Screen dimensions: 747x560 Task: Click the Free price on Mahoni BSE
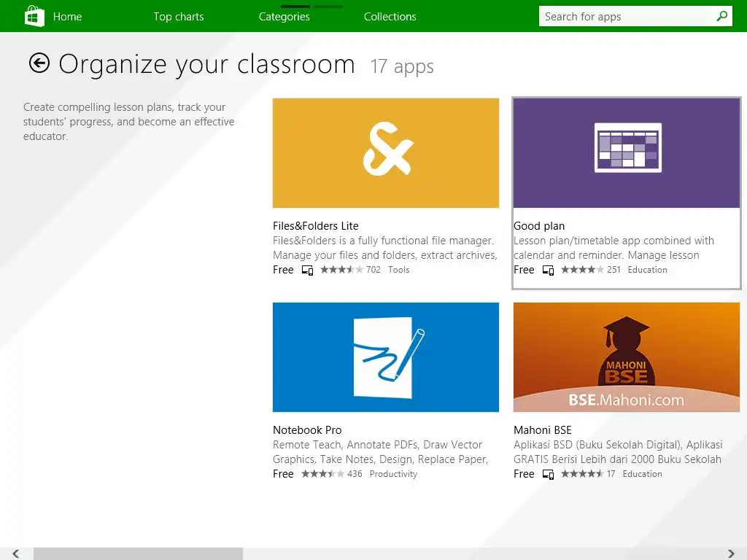click(524, 474)
